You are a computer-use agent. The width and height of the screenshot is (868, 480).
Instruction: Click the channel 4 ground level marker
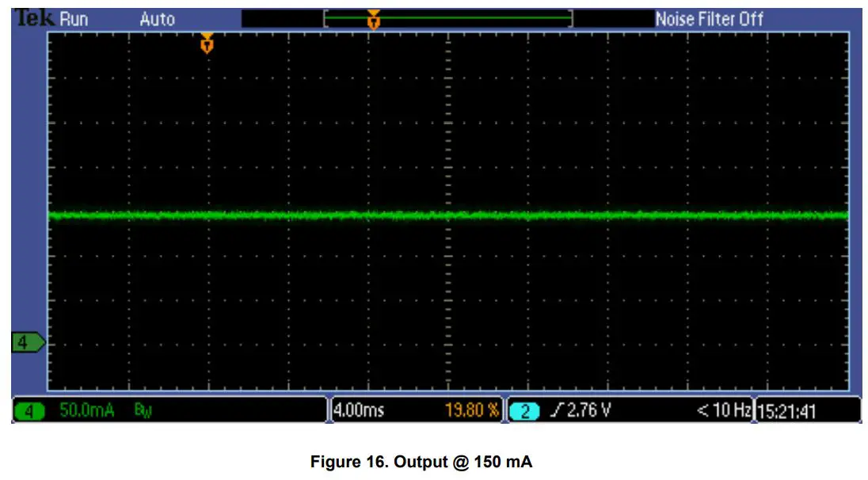pos(28,342)
